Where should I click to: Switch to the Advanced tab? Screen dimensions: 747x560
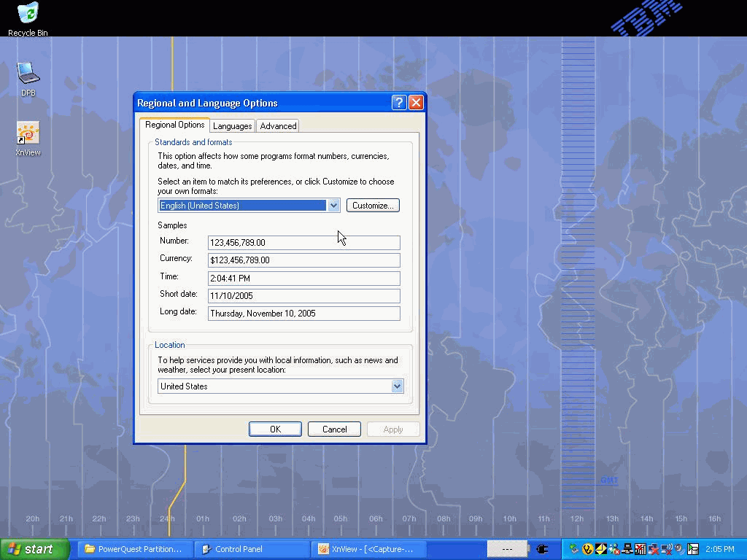(278, 126)
